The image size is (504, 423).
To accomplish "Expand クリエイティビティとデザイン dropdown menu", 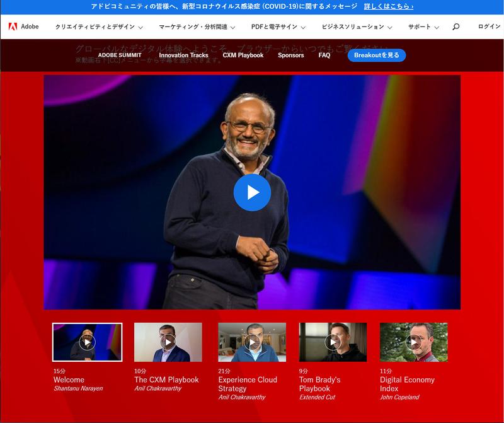I will click(x=99, y=27).
